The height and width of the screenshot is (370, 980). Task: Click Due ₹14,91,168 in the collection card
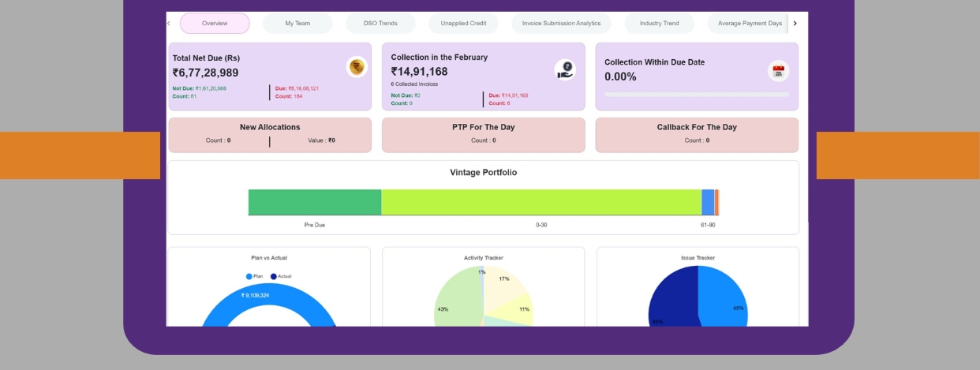point(508,95)
